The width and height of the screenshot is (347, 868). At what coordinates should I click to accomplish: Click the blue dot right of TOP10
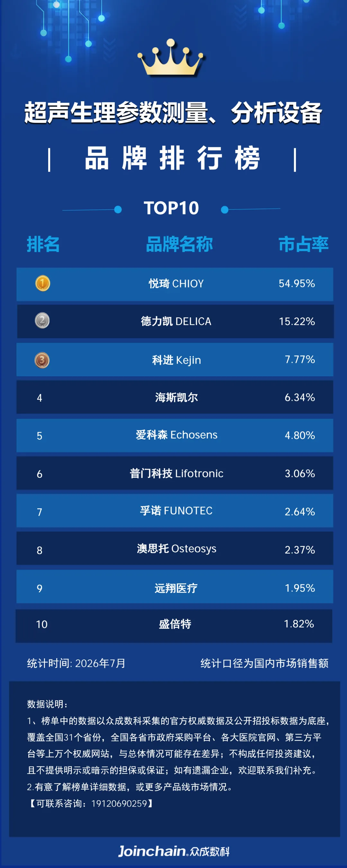[225, 210]
